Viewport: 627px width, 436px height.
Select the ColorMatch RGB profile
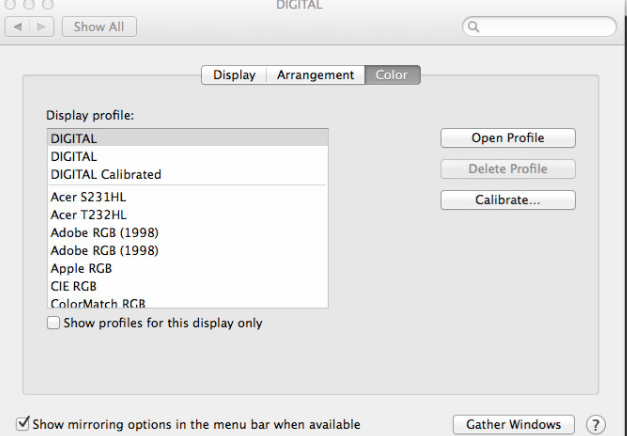98,303
